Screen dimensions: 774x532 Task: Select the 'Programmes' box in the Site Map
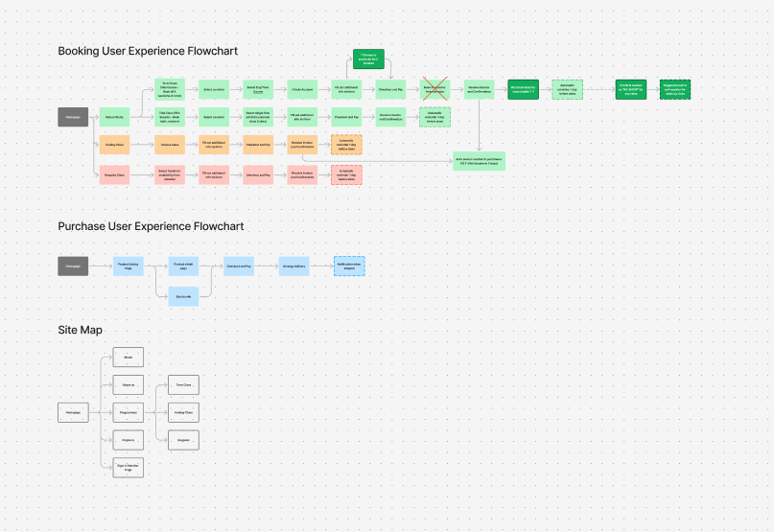coord(129,412)
